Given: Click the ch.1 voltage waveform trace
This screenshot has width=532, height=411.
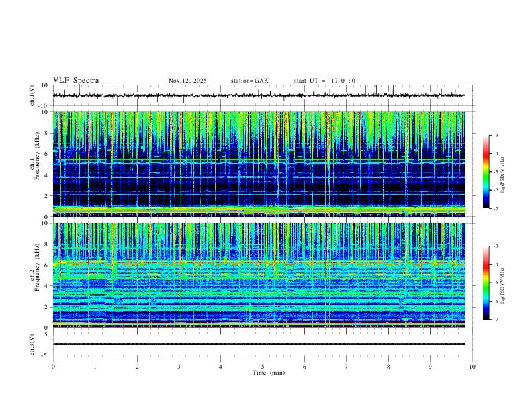Looking at the screenshot, I should point(259,95).
